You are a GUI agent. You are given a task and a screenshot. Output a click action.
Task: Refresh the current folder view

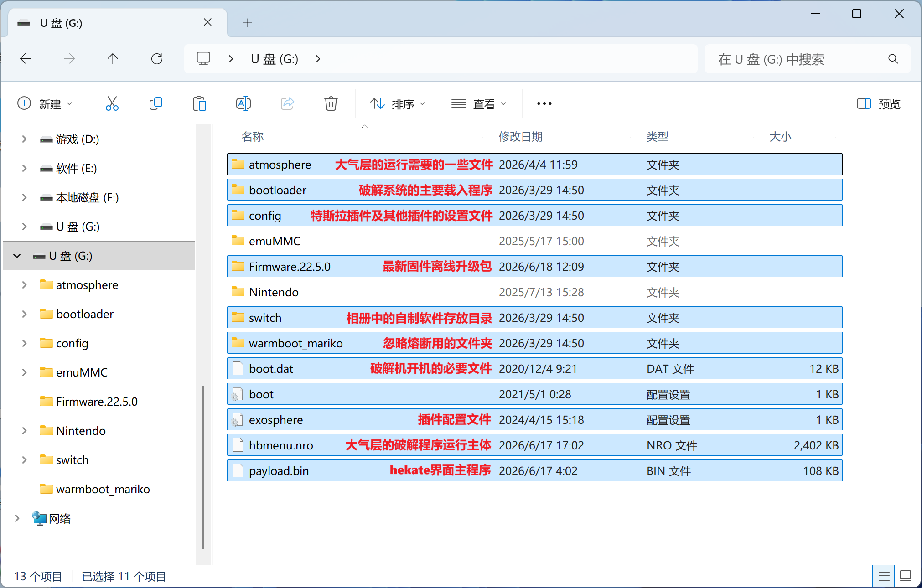[x=157, y=59]
